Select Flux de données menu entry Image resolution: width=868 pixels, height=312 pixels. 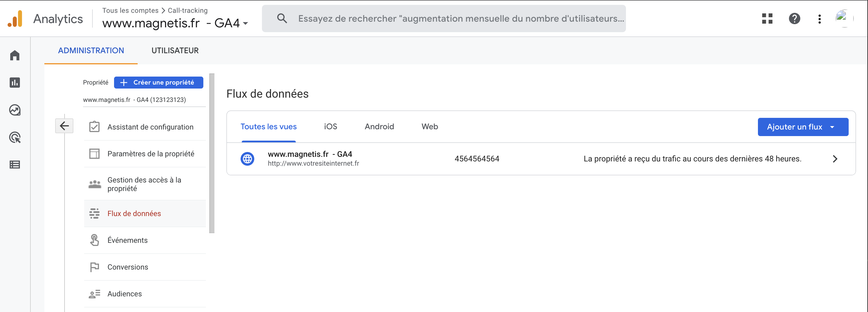click(145, 214)
